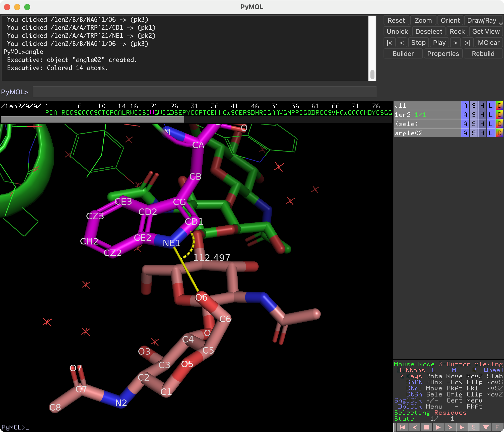Open the Properties panel

(443, 53)
